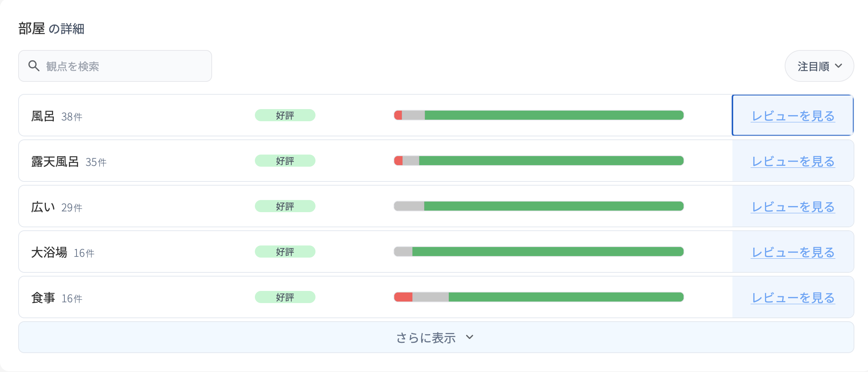
Task: Click inside the 観点を検索 search field
Action: [x=114, y=66]
